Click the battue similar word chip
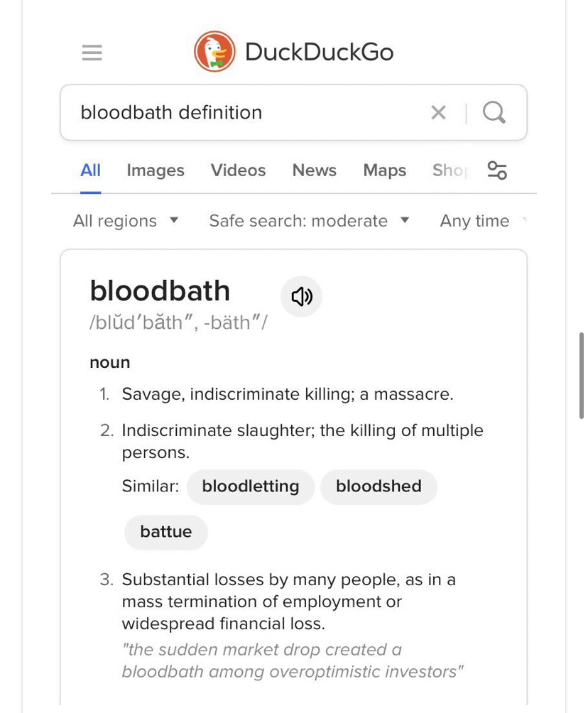Screen dimensions: 588x713 [x=166, y=532]
